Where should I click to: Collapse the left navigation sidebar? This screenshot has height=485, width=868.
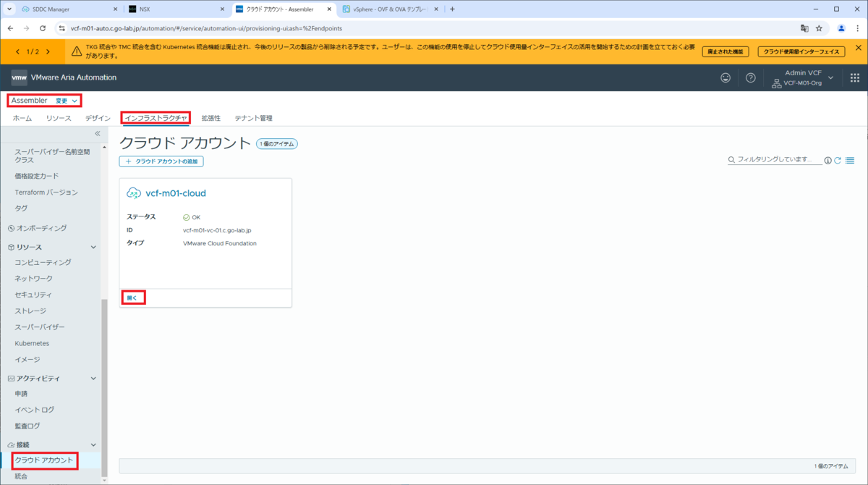(x=98, y=133)
